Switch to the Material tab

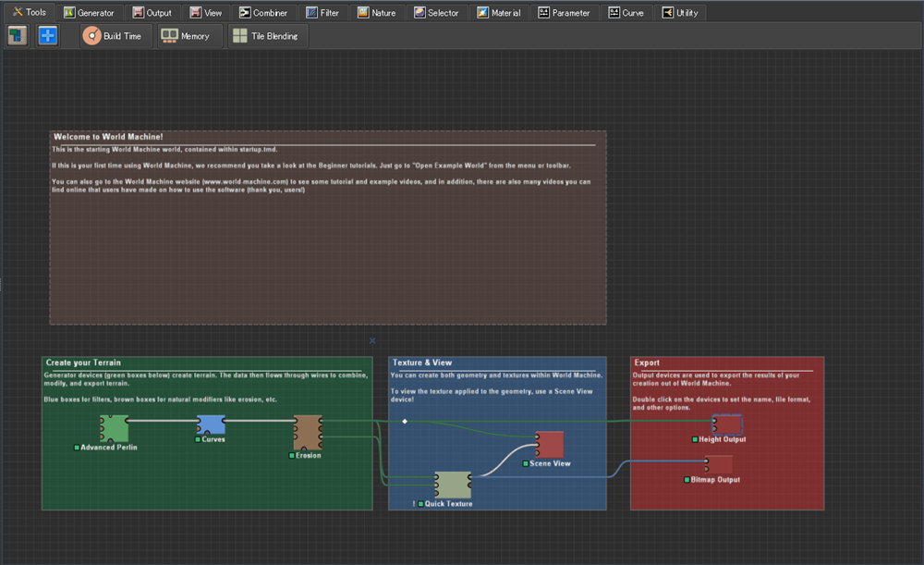coord(499,12)
